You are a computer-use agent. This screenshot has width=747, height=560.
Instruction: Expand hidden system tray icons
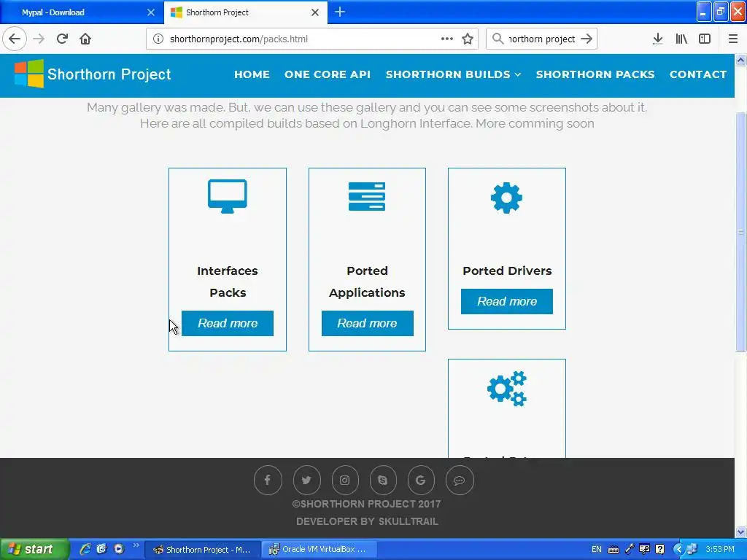pyautogui.click(x=679, y=549)
